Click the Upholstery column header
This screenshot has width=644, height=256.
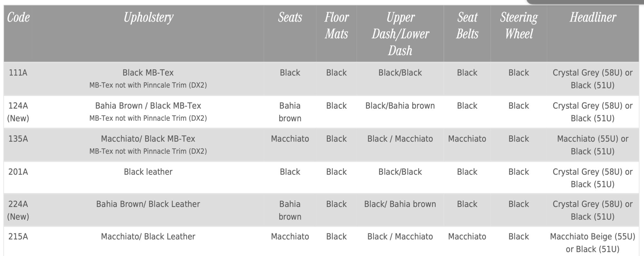[x=148, y=17]
